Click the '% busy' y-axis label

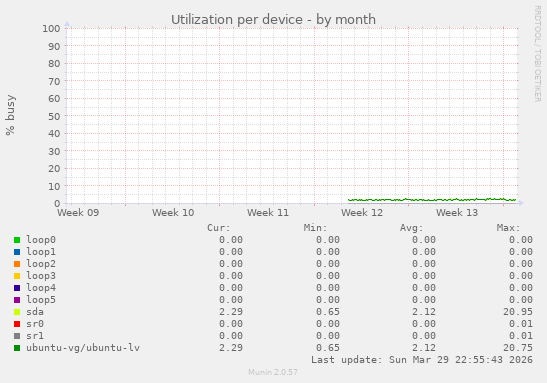(10, 115)
